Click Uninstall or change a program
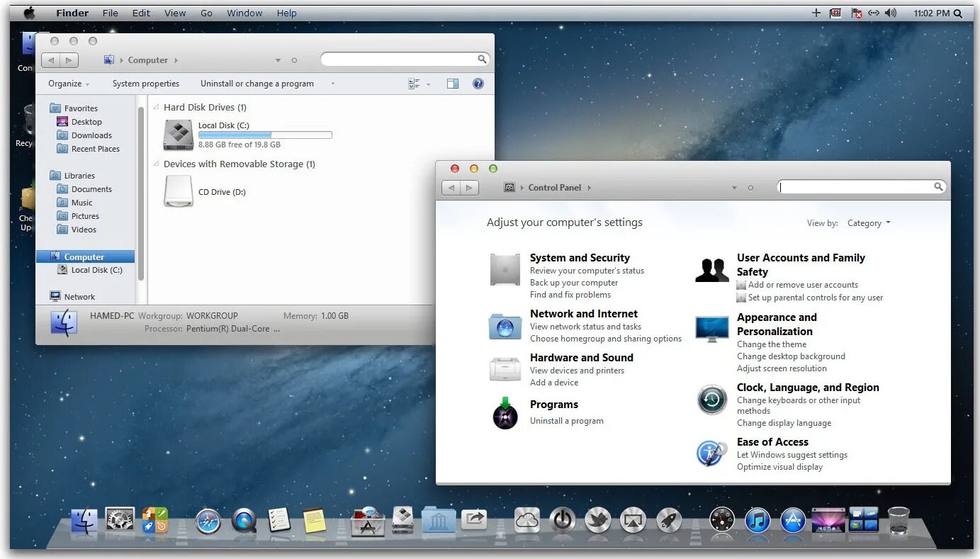Viewport: 980px width, 559px height. 257,84
